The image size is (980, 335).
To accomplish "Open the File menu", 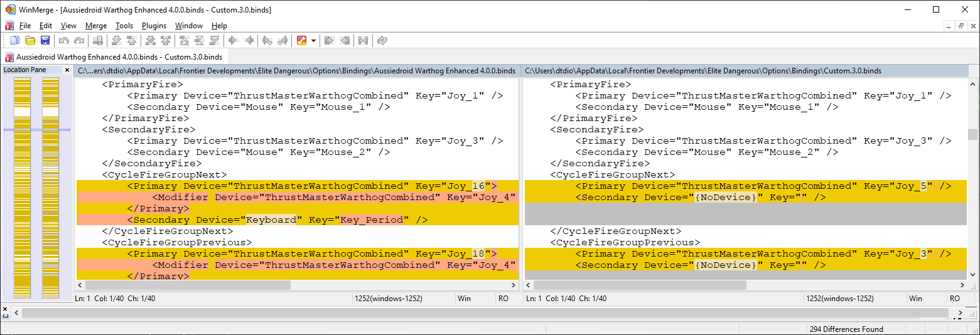I will point(25,26).
